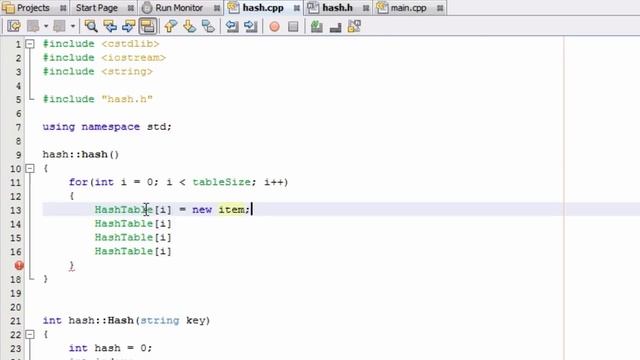Image resolution: width=640 pixels, height=360 pixels.
Task: Click line number 9 in the gutter
Action: click(x=18, y=155)
